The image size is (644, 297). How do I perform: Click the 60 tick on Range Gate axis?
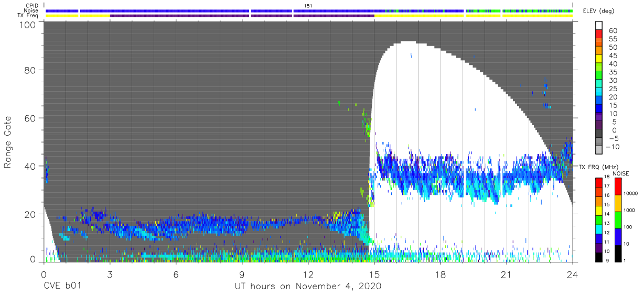[x=30, y=119]
